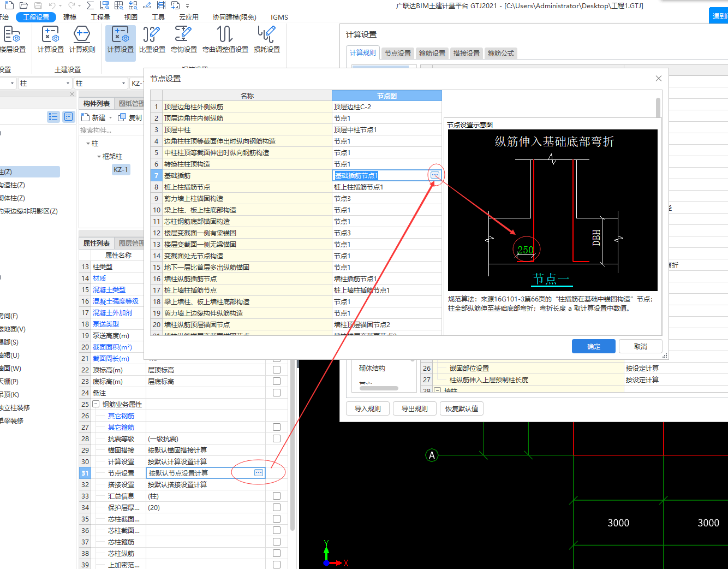This screenshot has width=728, height=569.
Task: Click 取消 in 节点设置 dialog
Action: 641,346
